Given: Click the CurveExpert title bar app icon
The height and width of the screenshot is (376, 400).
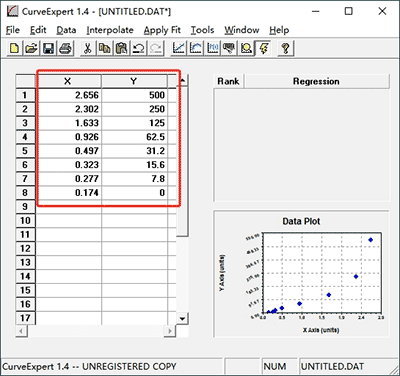Looking at the screenshot, I should [x=12, y=11].
